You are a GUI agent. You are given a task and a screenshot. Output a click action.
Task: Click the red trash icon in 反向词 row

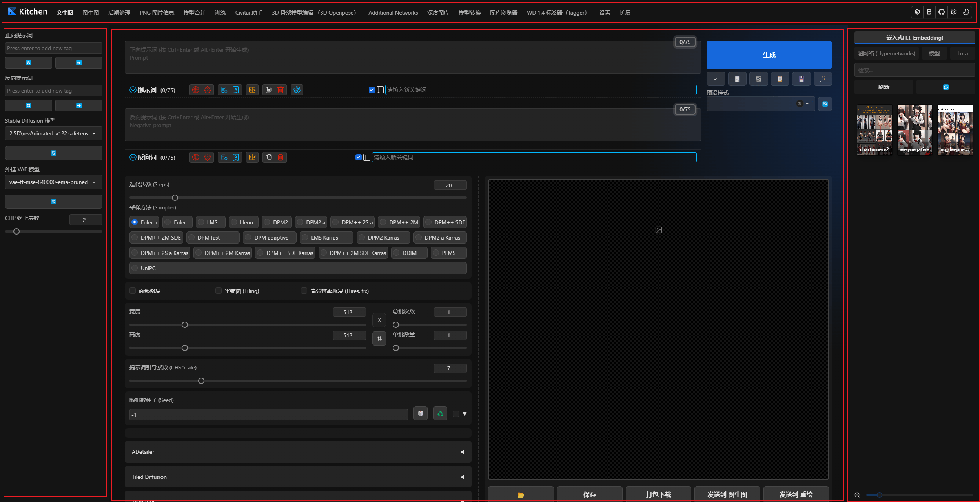281,157
